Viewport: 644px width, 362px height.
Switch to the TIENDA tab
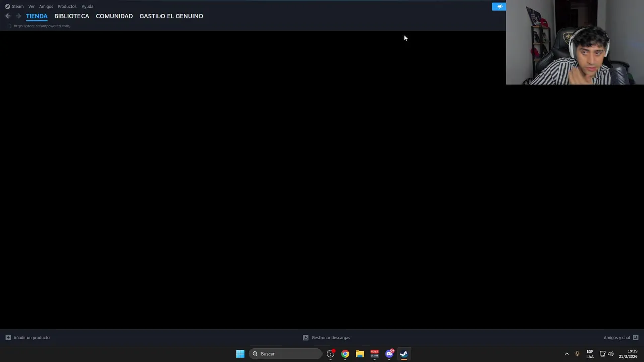tap(37, 16)
